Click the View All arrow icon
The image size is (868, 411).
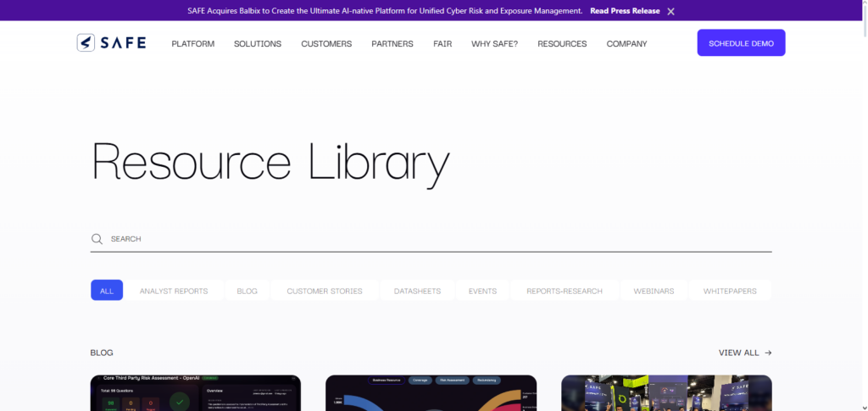click(768, 353)
